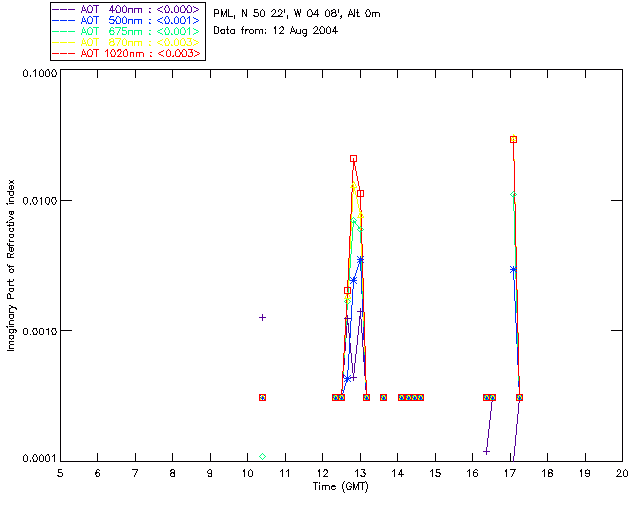The height and width of the screenshot is (512, 640).
Task: Click the x-axis tick label 5
Action: [60, 473]
